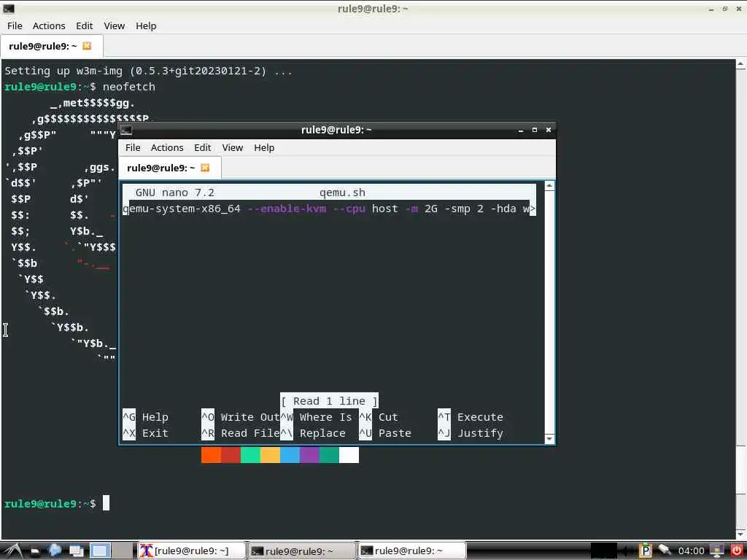747x560 pixels.
Task: Click the network monitor icon in system tray
Action: click(x=717, y=551)
